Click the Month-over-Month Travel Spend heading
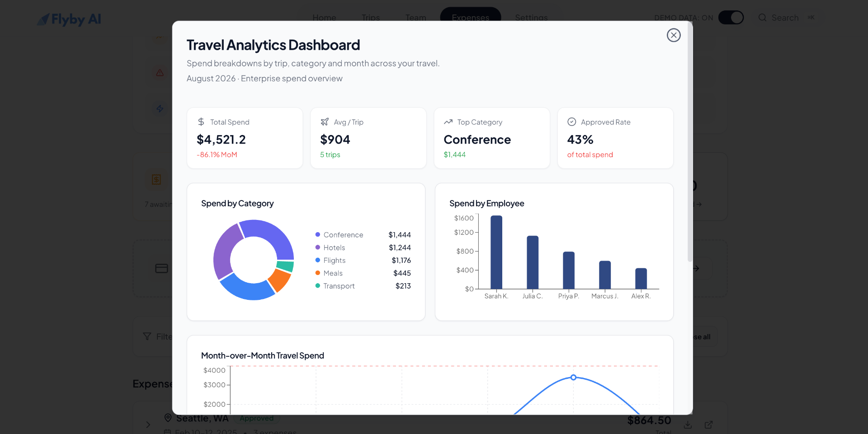The height and width of the screenshot is (434, 868). click(x=263, y=355)
